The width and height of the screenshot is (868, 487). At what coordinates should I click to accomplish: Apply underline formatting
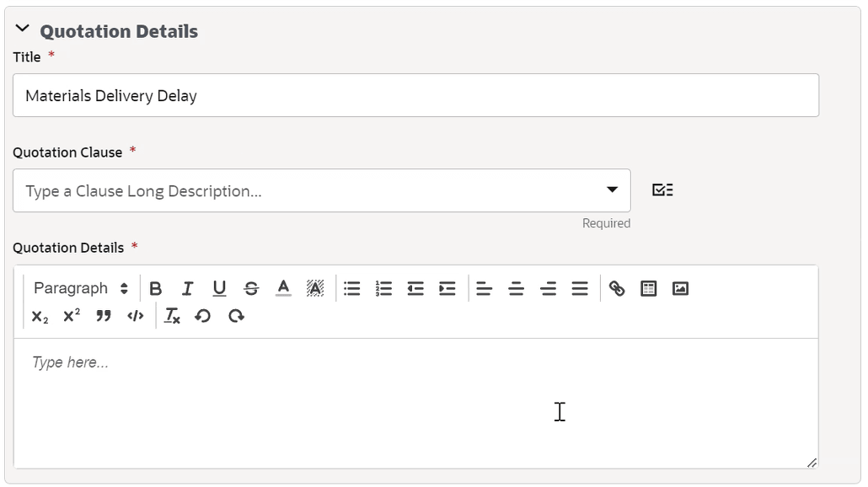(219, 288)
